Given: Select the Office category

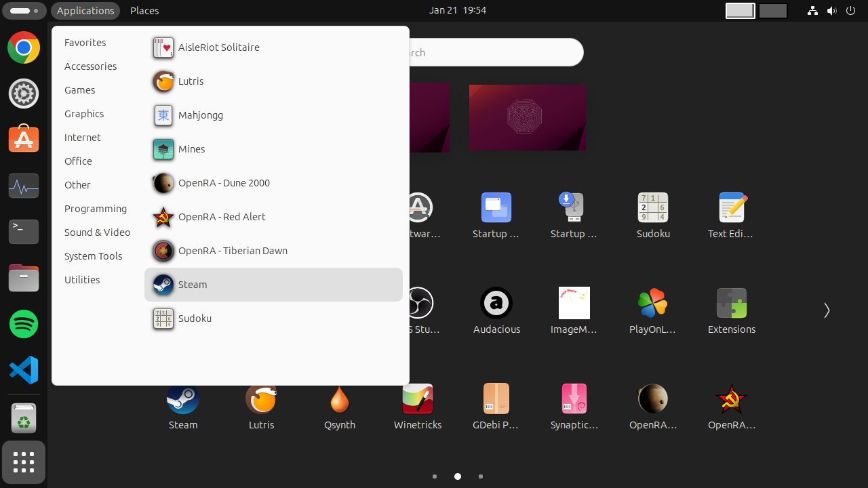Looking at the screenshot, I should 78,161.
